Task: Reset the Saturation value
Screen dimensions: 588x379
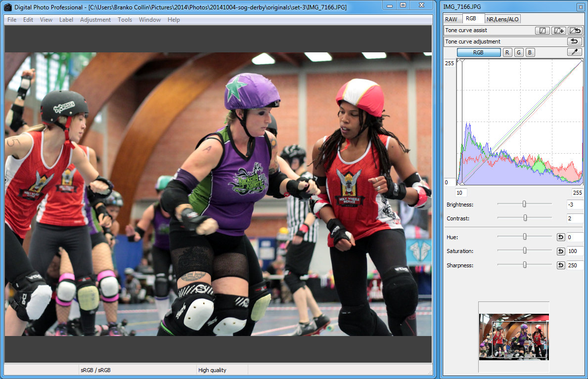Action: (561, 252)
